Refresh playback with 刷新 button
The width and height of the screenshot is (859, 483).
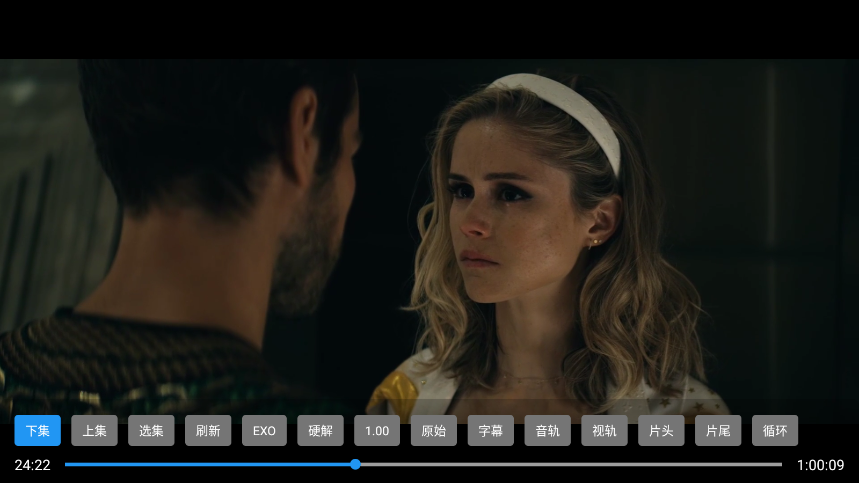click(x=208, y=430)
